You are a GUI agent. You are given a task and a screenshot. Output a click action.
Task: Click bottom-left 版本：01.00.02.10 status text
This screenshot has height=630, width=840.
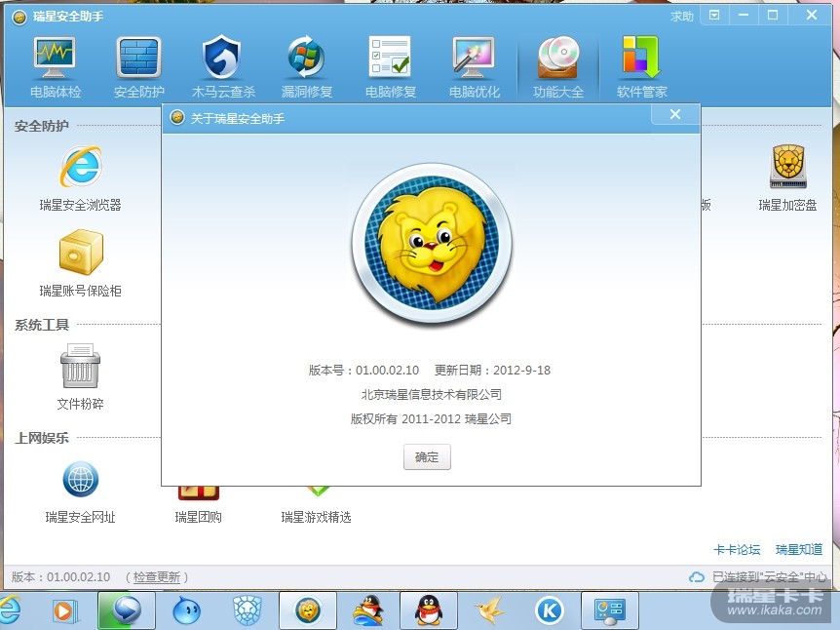point(60,577)
